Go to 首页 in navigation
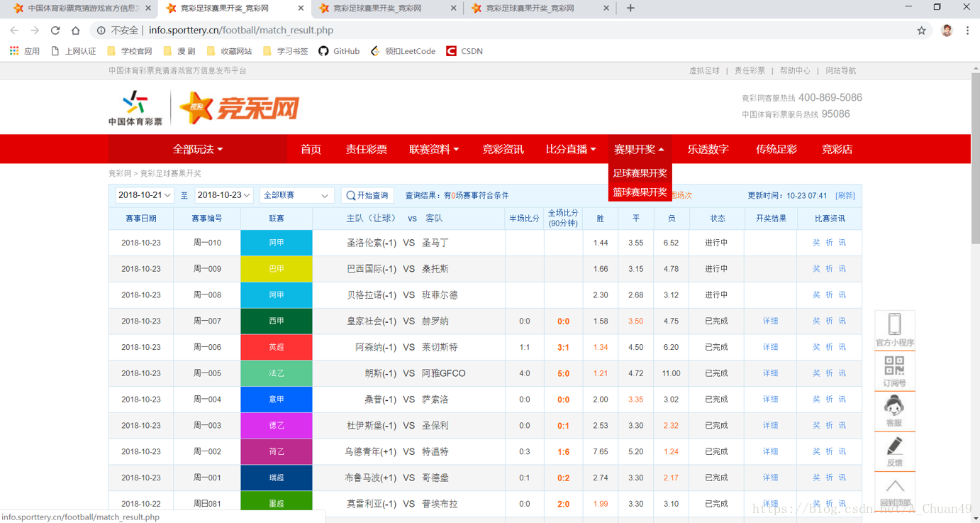Viewport: 980px width, 523px height. 311,149
